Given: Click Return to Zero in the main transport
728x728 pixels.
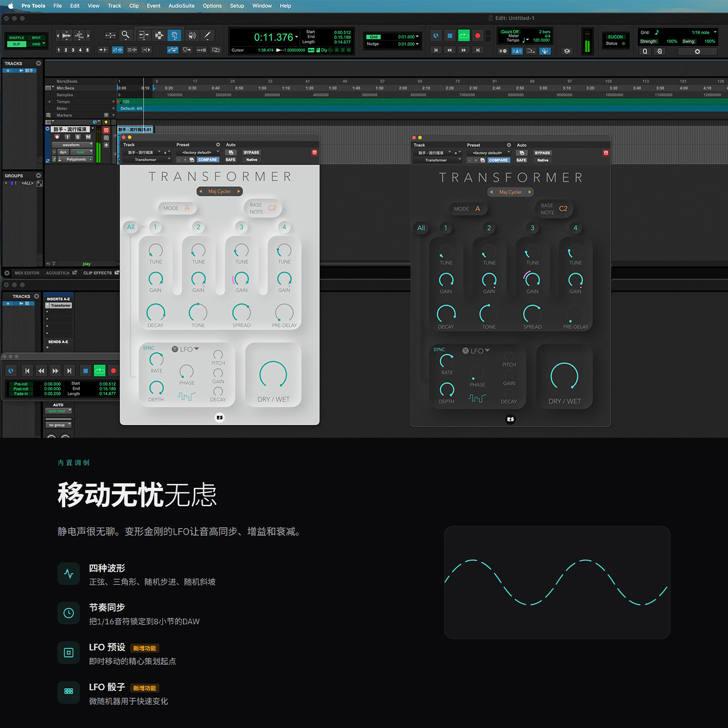Looking at the screenshot, I should click(x=436, y=50).
